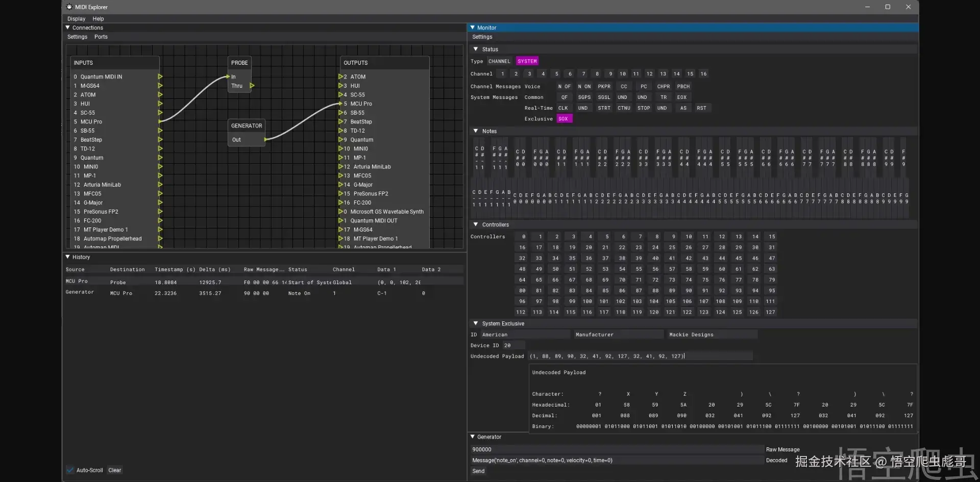Click the Raw Message input field

[616, 449]
